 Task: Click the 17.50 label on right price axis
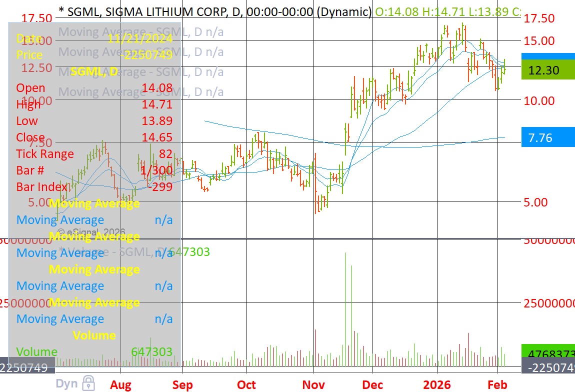[x=538, y=18]
